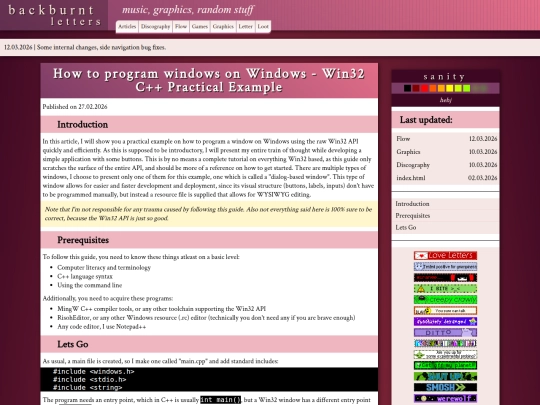Click the creepy crawly green badge
Screen dimensions: 540x405
[x=445, y=299]
